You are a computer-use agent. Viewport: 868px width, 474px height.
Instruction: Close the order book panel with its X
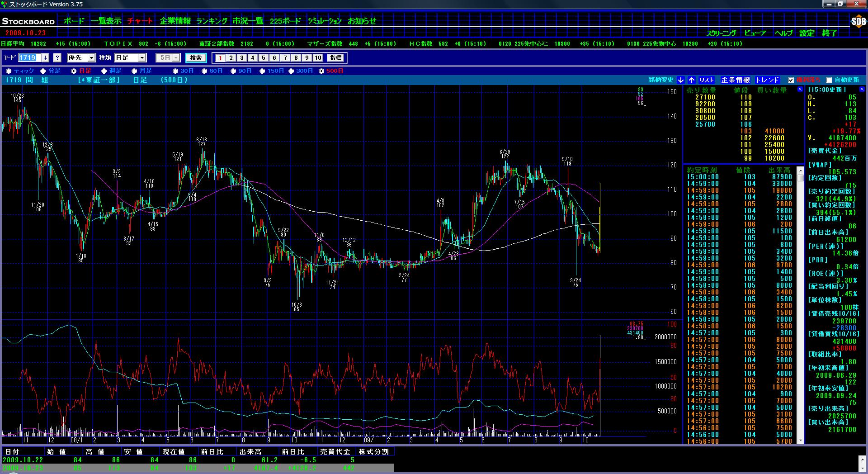800,90
